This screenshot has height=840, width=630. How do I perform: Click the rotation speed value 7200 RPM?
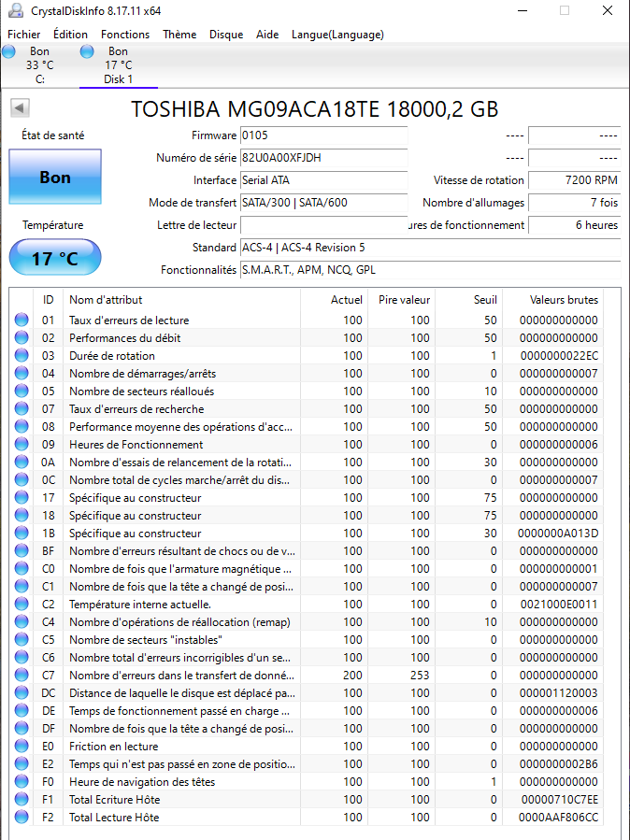(574, 180)
